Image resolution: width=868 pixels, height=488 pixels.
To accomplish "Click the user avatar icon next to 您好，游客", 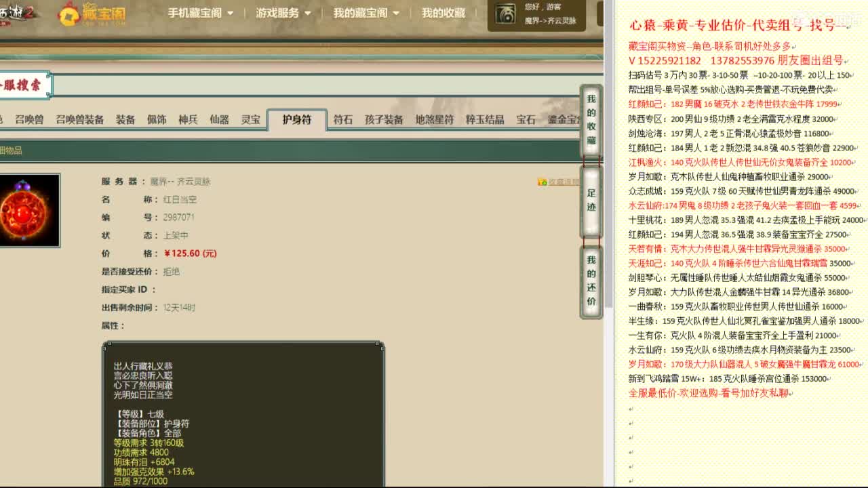I will point(505,14).
